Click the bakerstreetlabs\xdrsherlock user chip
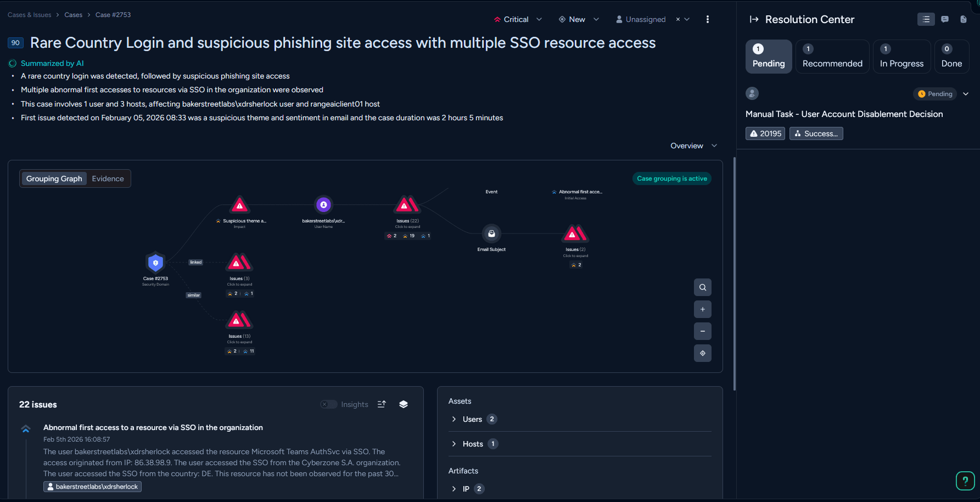980x502 pixels. tap(92, 487)
